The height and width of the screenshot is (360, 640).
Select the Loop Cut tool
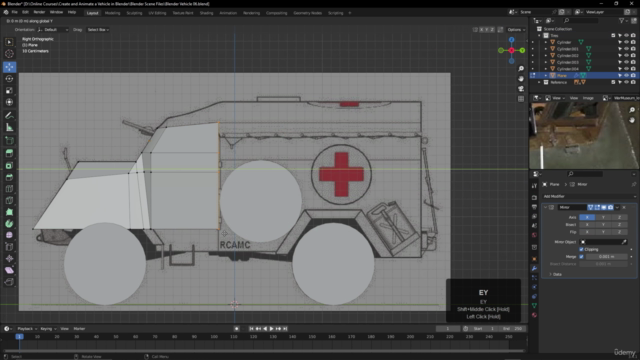[9, 189]
